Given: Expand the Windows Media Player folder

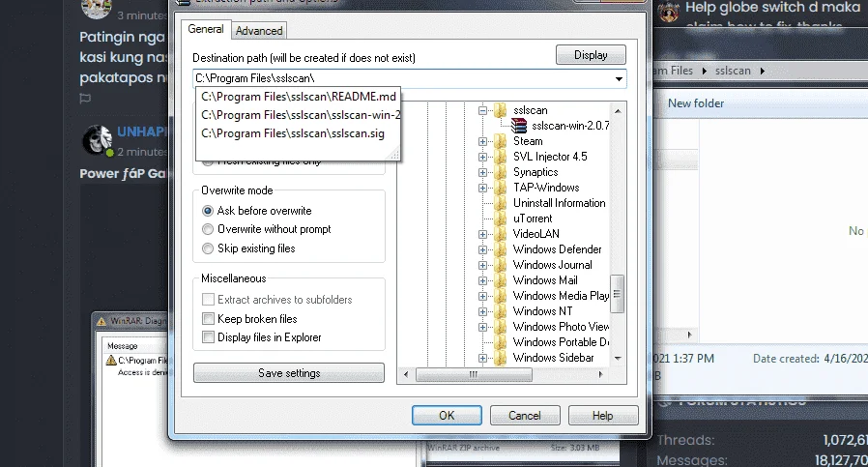Looking at the screenshot, I should (482, 297).
